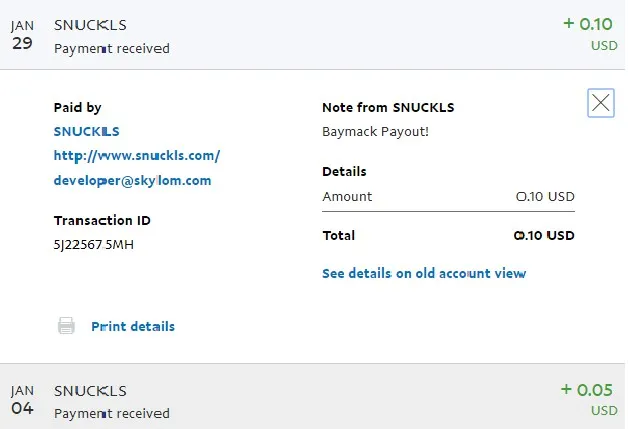Open the SNUCKLS payer name link

tap(87, 131)
